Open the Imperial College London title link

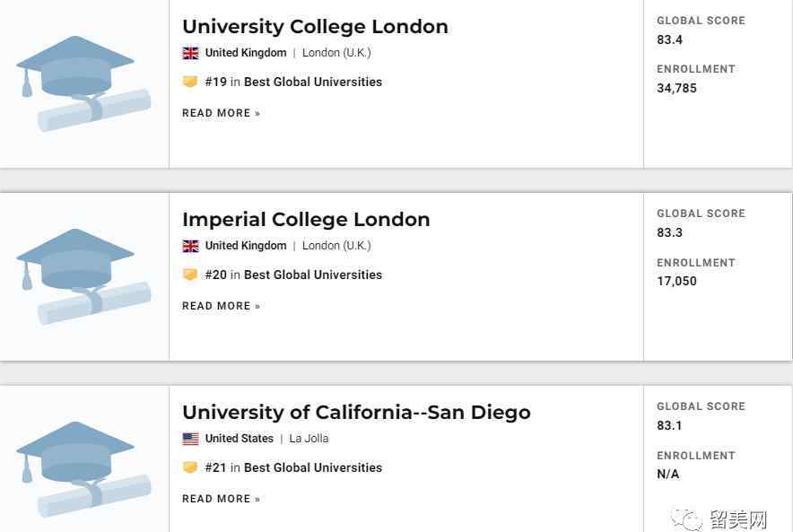click(306, 220)
